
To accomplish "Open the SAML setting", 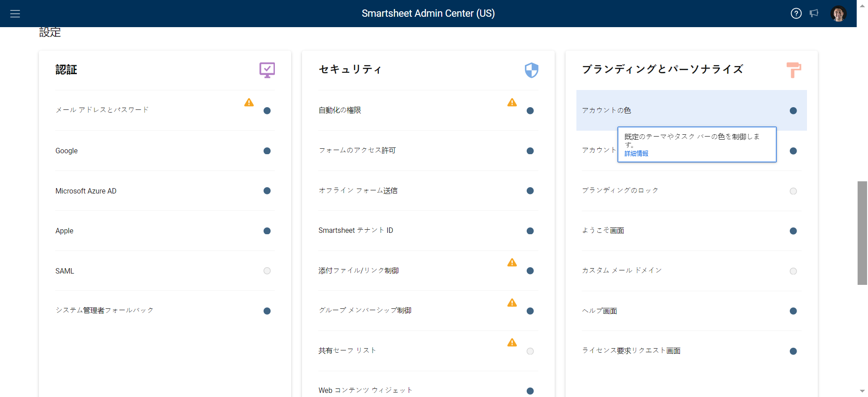I will (x=165, y=271).
